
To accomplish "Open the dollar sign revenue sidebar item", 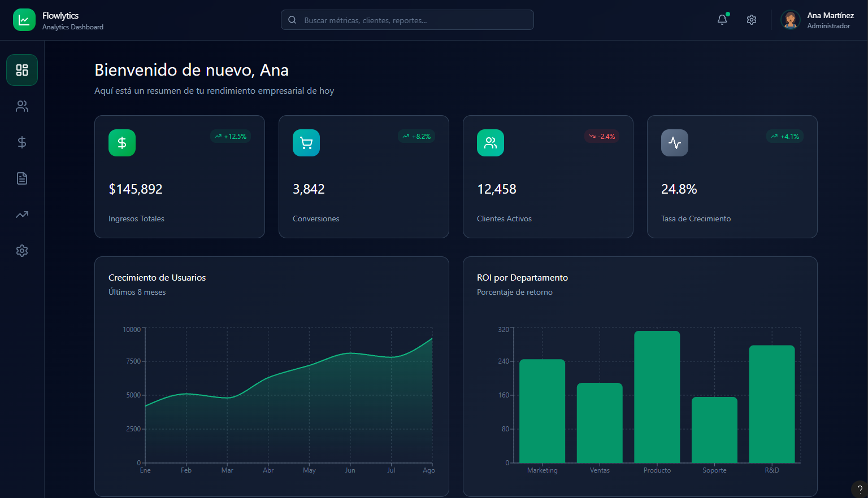I will [22, 142].
